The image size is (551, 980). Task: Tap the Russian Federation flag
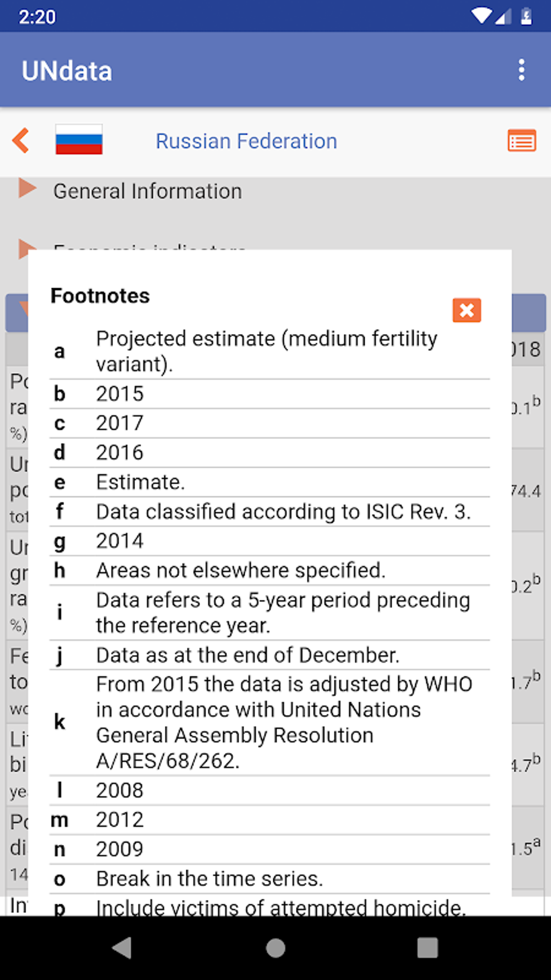[79, 140]
